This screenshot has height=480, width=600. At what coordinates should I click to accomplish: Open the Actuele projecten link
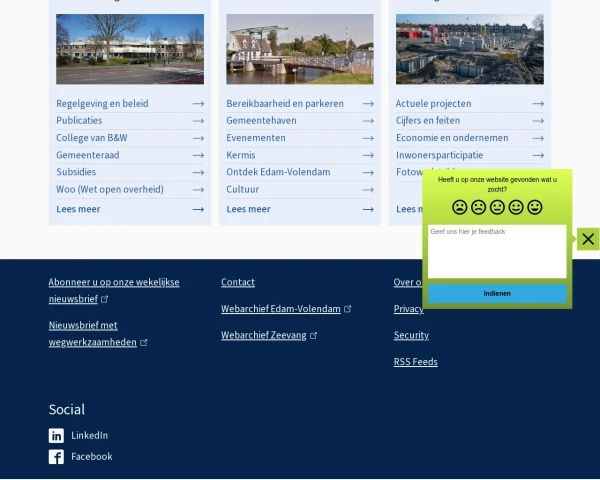[434, 103]
